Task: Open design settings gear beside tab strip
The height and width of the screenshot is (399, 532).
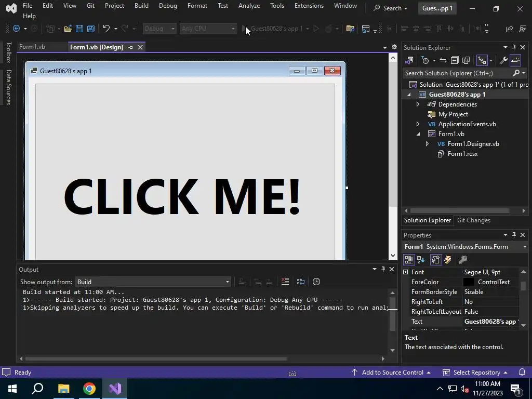Action: click(394, 47)
